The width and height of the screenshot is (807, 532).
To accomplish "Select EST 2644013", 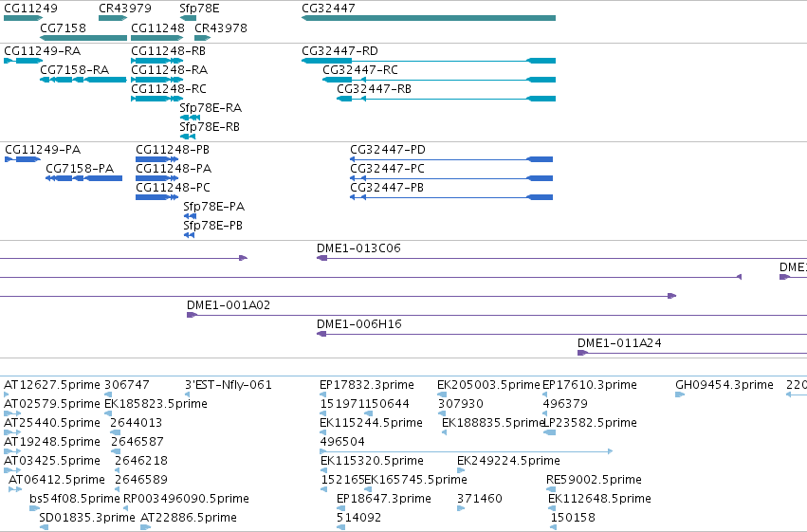I will pos(116,432).
